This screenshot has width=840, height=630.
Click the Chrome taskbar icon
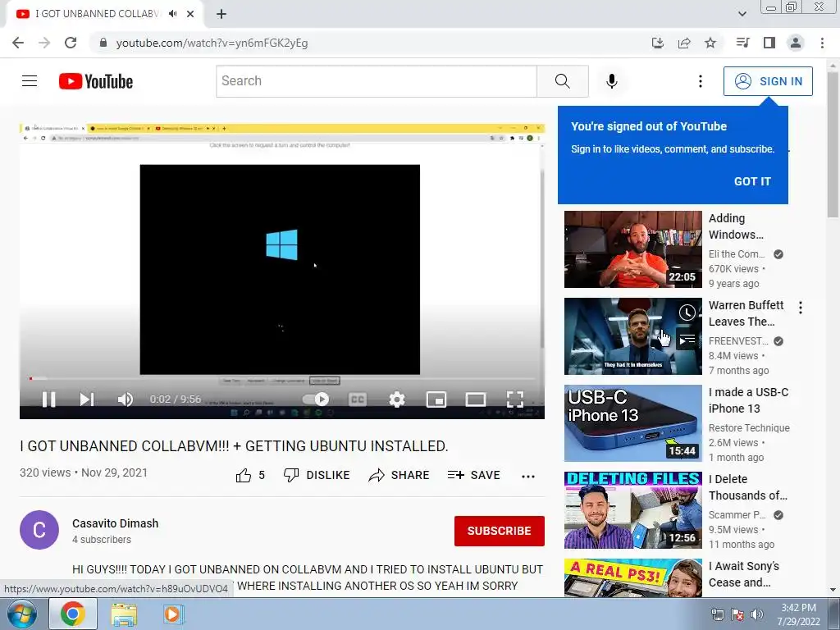coord(72,614)
